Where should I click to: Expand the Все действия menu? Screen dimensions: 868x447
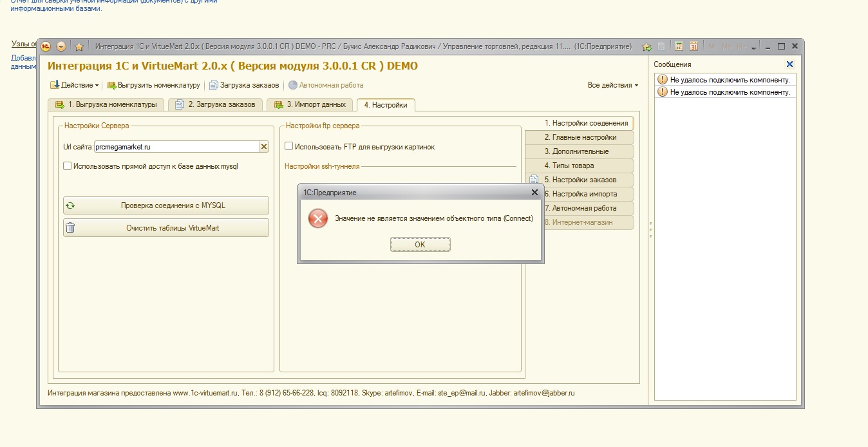[613, 85]
